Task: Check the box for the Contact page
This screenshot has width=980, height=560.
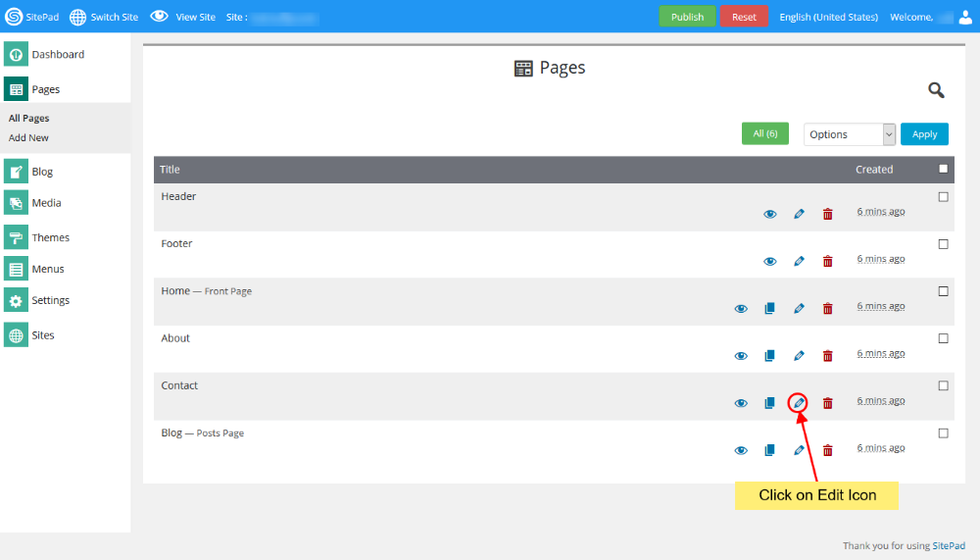Action: click(x=943, y=385)
